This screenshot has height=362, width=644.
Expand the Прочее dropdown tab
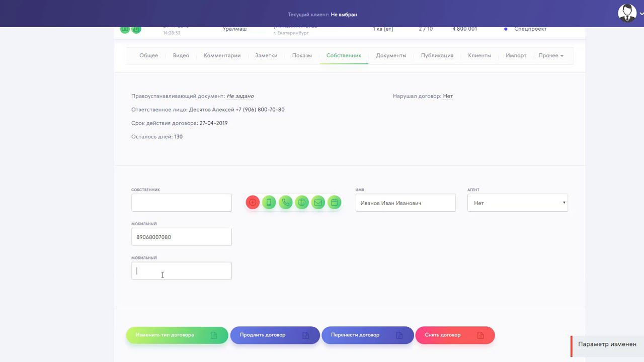551,55
